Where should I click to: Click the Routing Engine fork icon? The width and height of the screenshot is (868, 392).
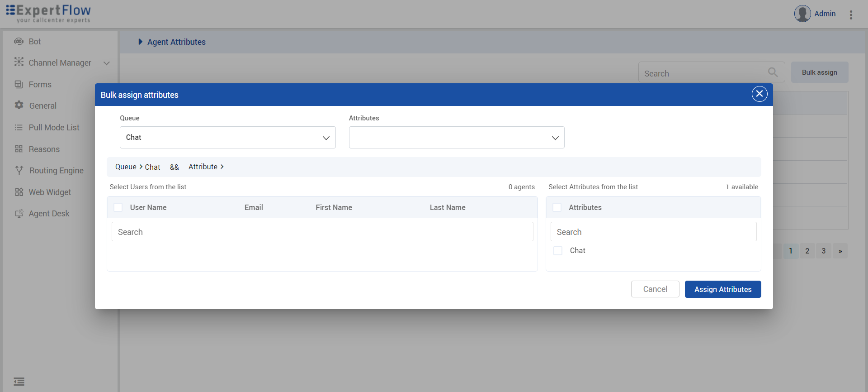point(19,170)
